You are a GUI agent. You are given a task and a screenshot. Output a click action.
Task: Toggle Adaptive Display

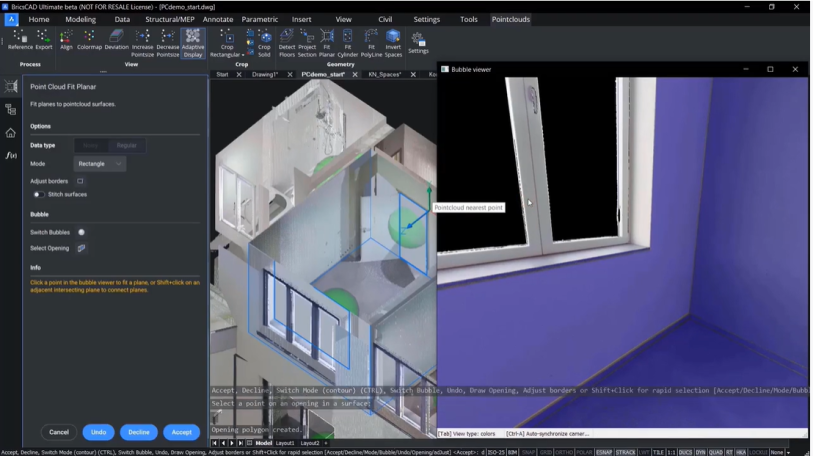tap(193, 44)
